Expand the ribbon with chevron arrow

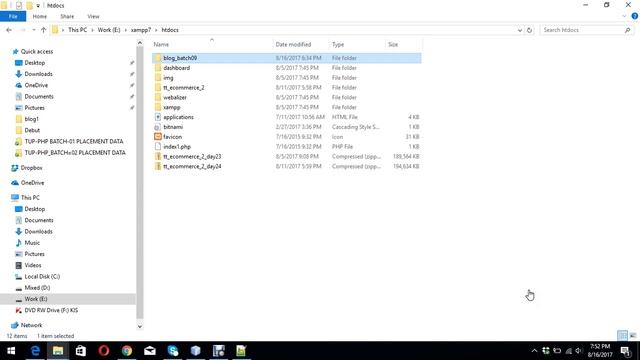coord(624,16)
